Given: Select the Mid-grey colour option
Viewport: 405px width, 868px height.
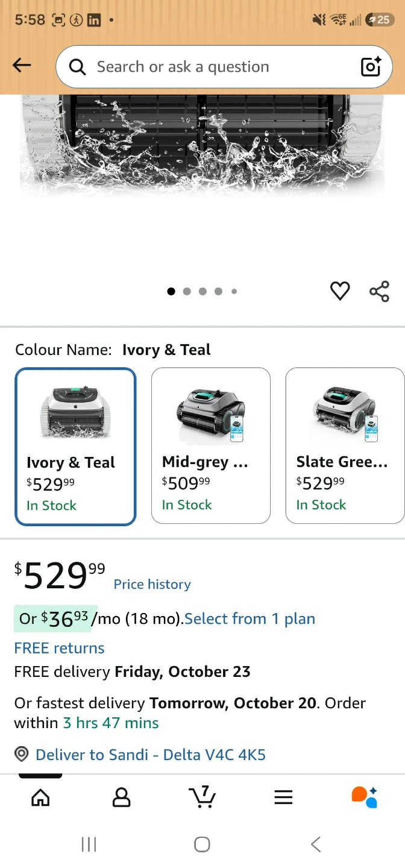Looking at the screenshot, I should [x=210, y=445].
